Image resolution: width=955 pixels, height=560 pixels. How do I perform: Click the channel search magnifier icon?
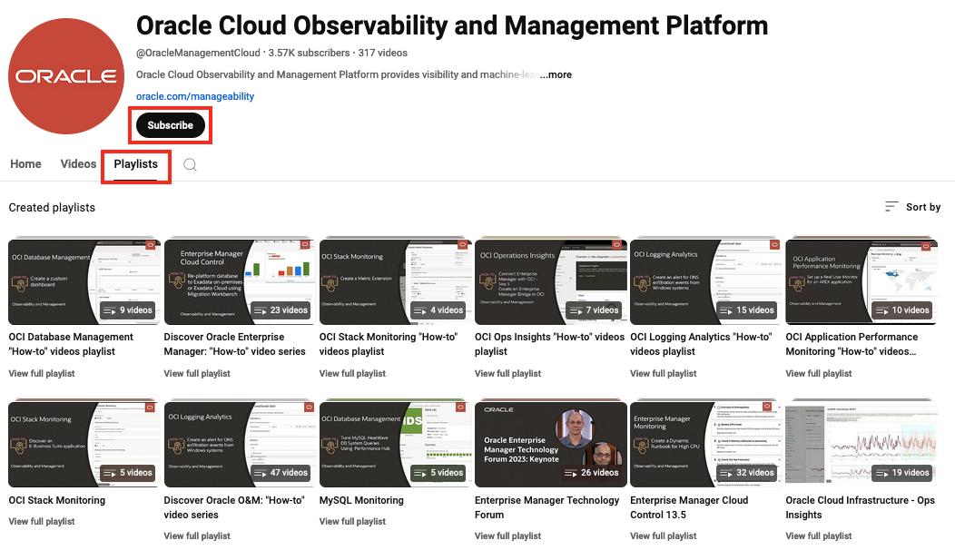[190, 165]
